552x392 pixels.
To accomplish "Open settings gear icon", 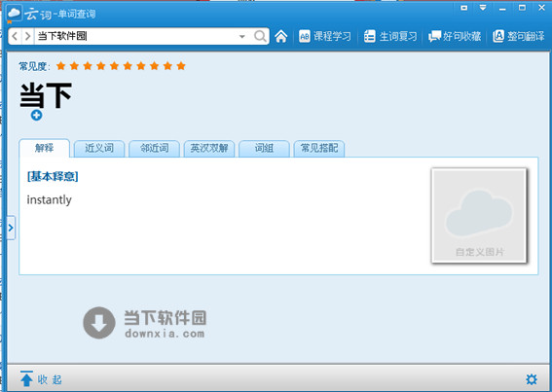I will (532, 379).
